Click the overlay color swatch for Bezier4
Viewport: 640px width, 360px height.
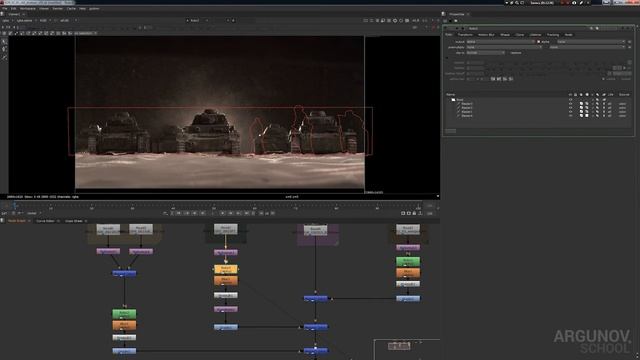(581, 116)
